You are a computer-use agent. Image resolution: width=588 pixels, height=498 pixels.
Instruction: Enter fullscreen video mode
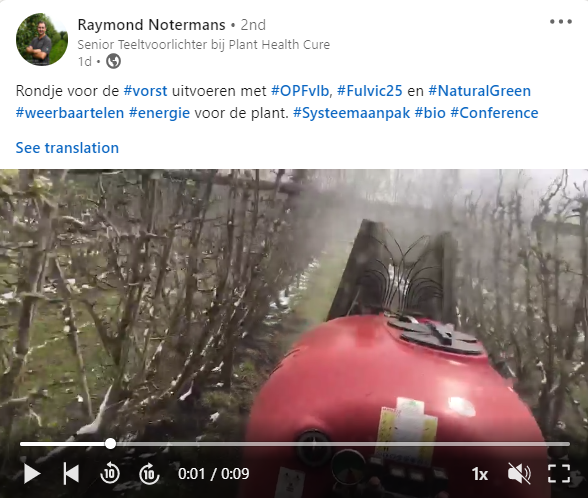point(559,474)
